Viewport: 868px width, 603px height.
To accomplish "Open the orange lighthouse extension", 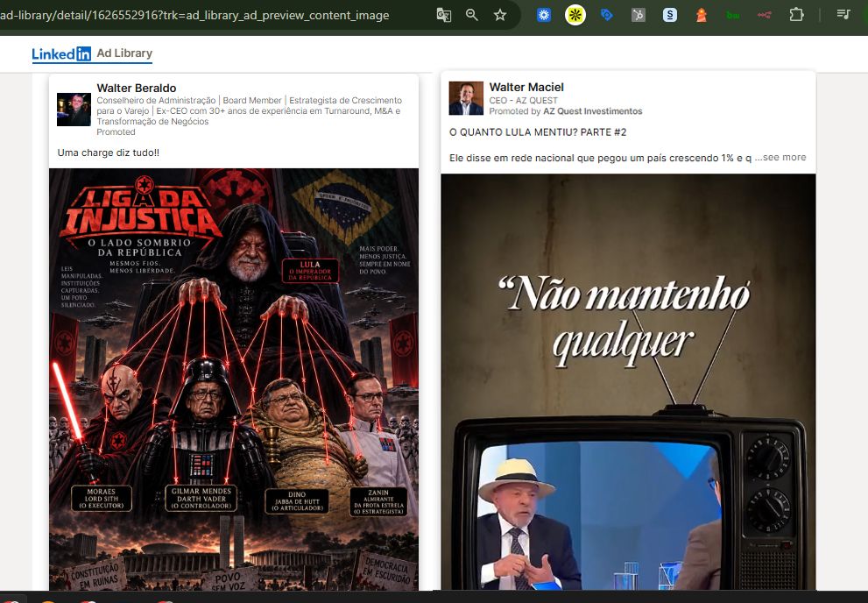I will point(702,15).
